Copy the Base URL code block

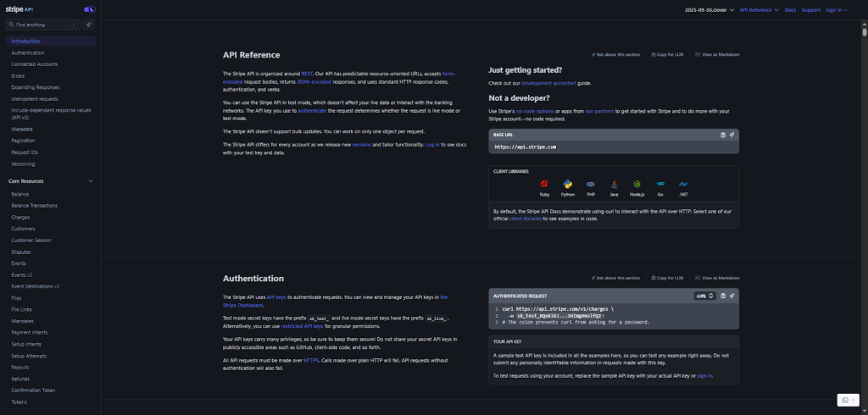click(x=722, y=135)
